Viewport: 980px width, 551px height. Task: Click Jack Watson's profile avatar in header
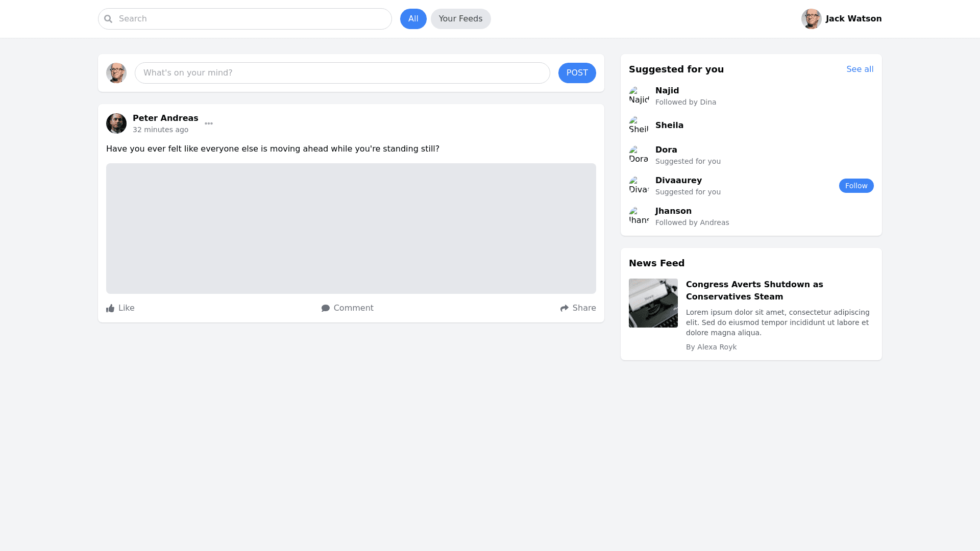click(811, 19)
